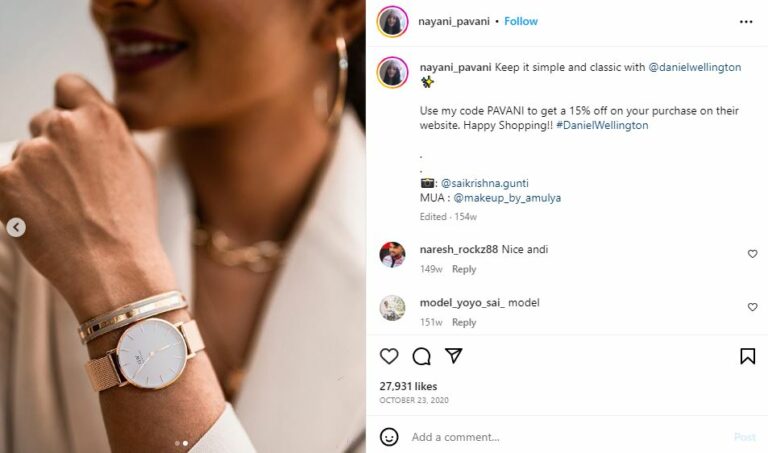Image resolution: width=768 pixels, height=453 pixels.
Task: Share post via paper plane icon
Action: [454, 356]
